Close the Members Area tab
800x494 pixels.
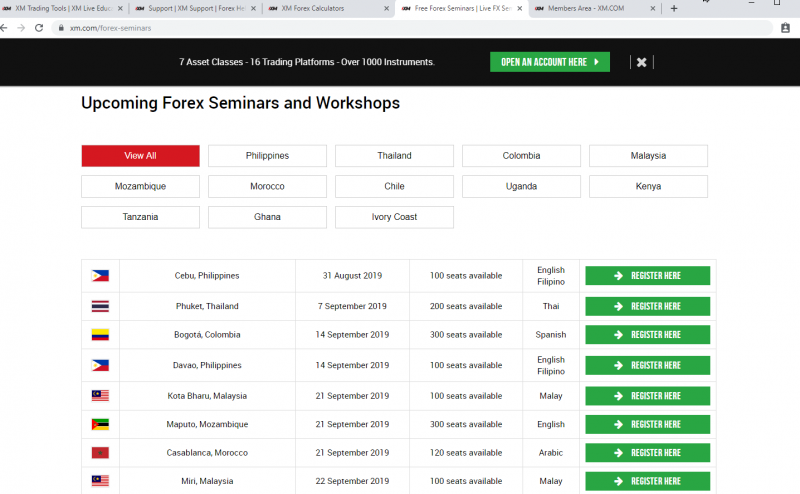coord(653,8)
